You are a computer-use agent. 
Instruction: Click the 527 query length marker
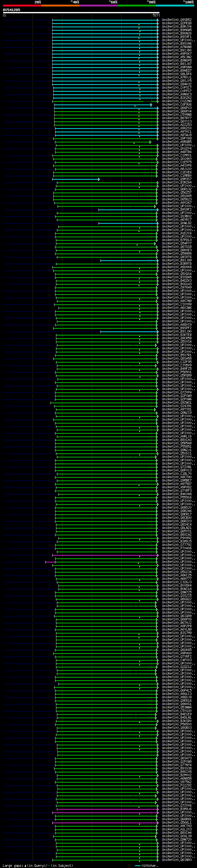point(155,15)
